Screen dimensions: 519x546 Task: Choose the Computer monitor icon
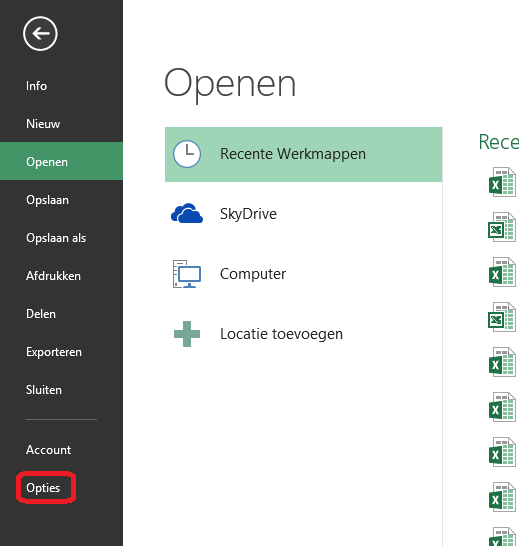187,274
